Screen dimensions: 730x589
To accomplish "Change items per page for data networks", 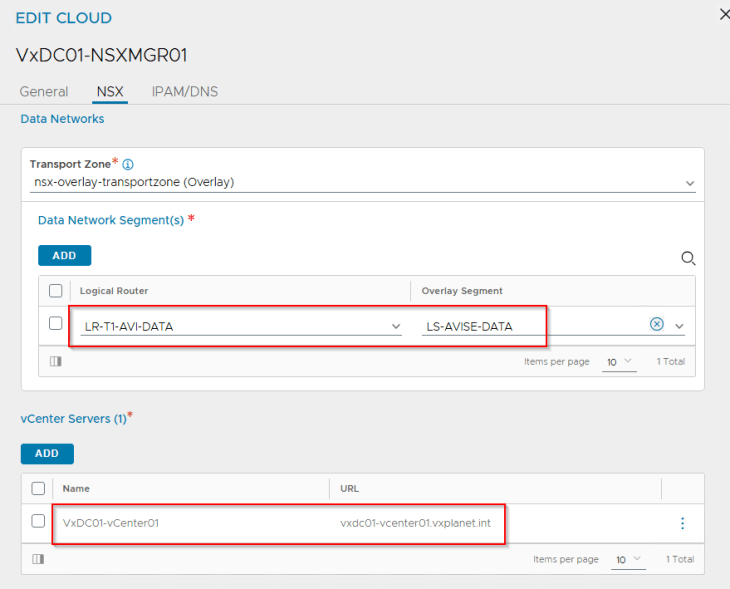I will pos(618,361).
